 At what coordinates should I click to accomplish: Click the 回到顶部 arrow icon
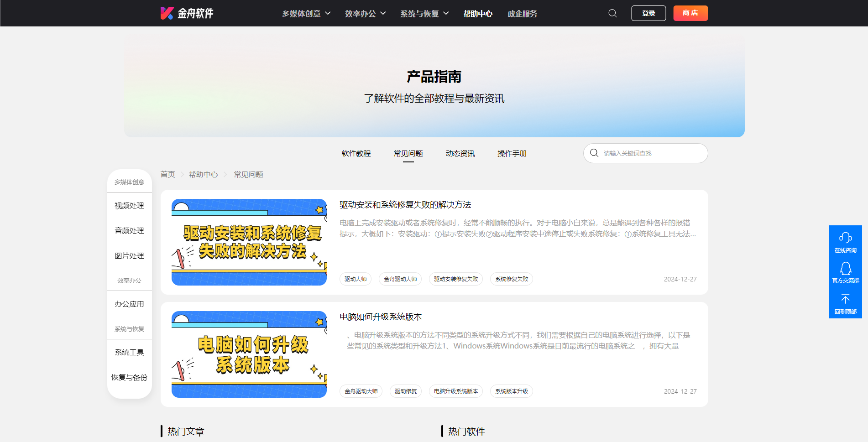click(x=845, y=299)
